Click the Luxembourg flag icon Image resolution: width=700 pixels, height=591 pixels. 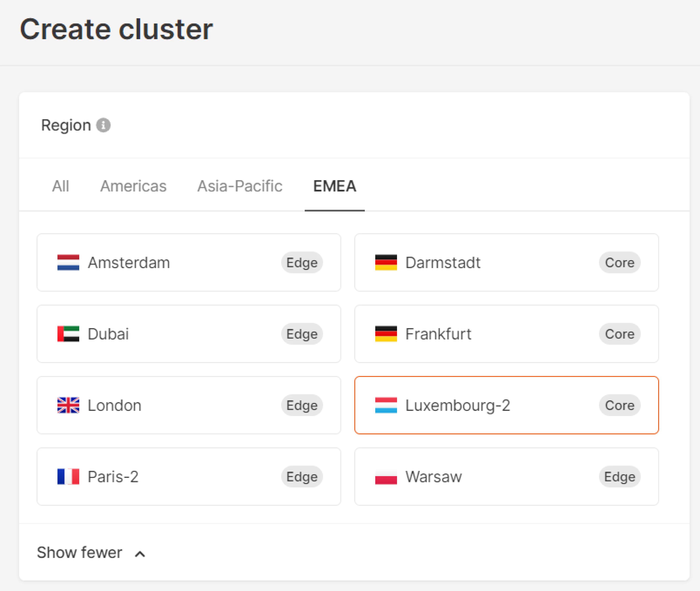[386, 405]
